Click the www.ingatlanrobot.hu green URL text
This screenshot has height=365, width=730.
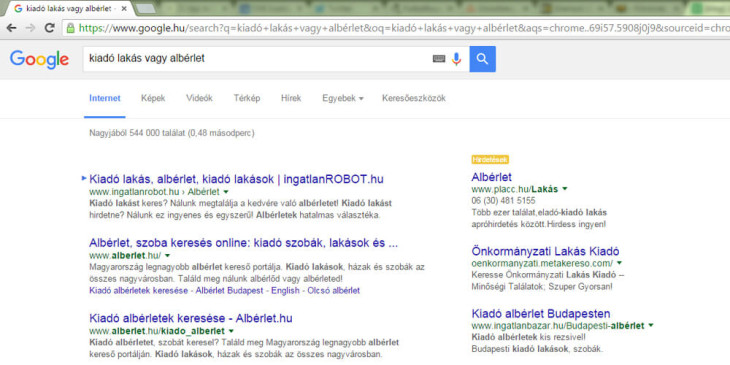click(134, 192)
